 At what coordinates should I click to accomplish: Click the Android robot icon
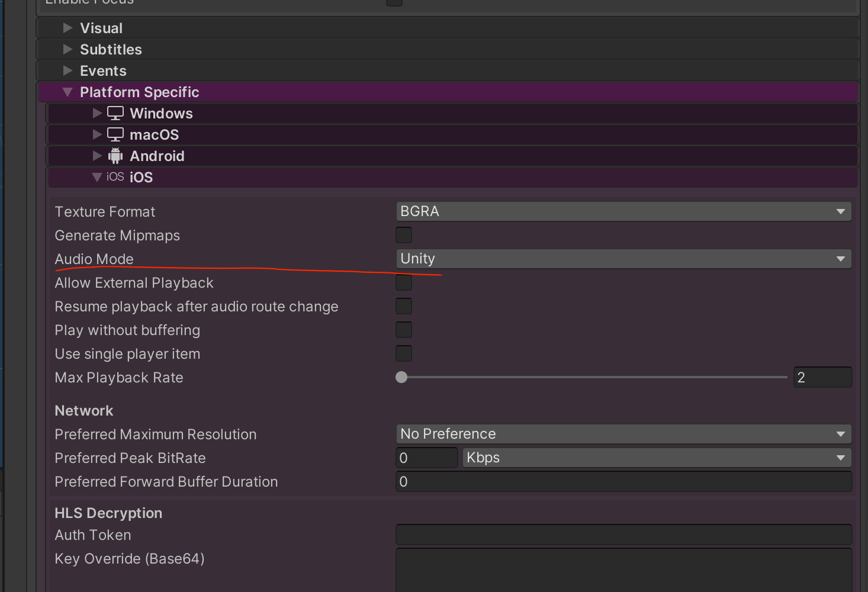[x=114, y=155]
